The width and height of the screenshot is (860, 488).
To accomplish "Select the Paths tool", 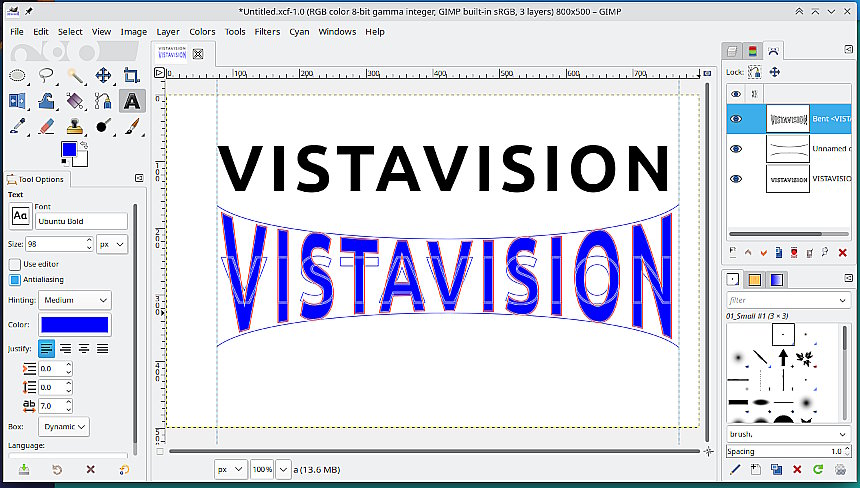I will tap(104, 101).
